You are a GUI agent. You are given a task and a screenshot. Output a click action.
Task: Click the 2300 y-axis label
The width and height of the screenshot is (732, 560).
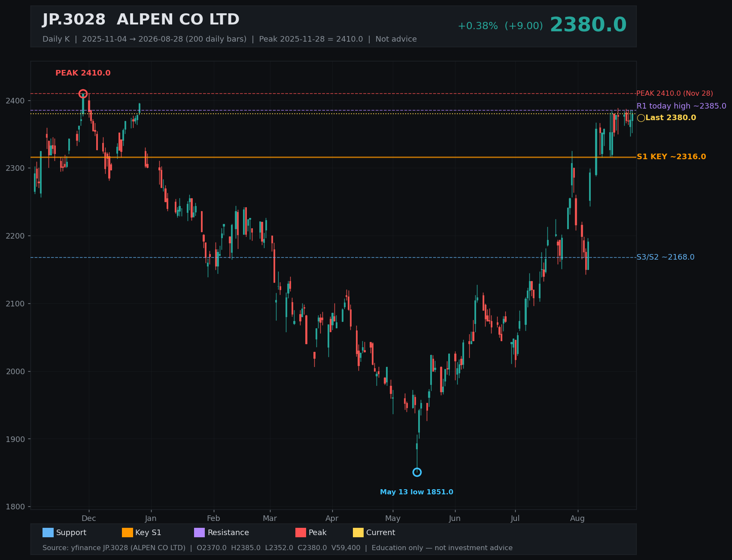pyautogui.click(x=15, y=168)
